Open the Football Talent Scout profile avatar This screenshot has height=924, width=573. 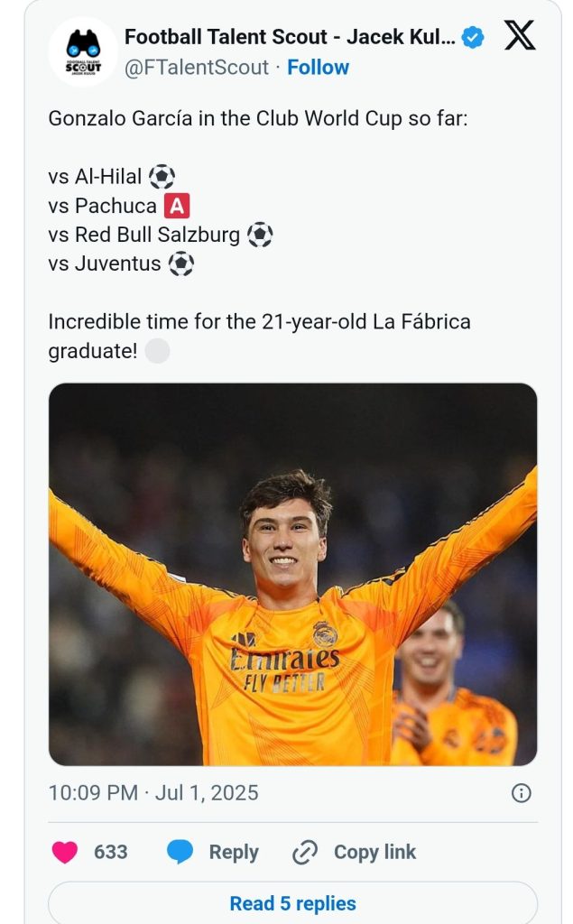(x=83, y=52)
